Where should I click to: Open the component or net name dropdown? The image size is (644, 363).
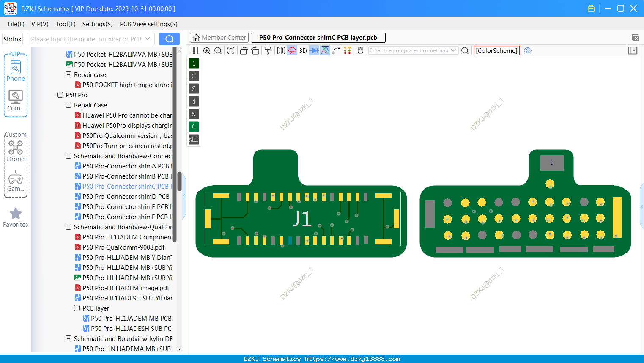(453, 50)
